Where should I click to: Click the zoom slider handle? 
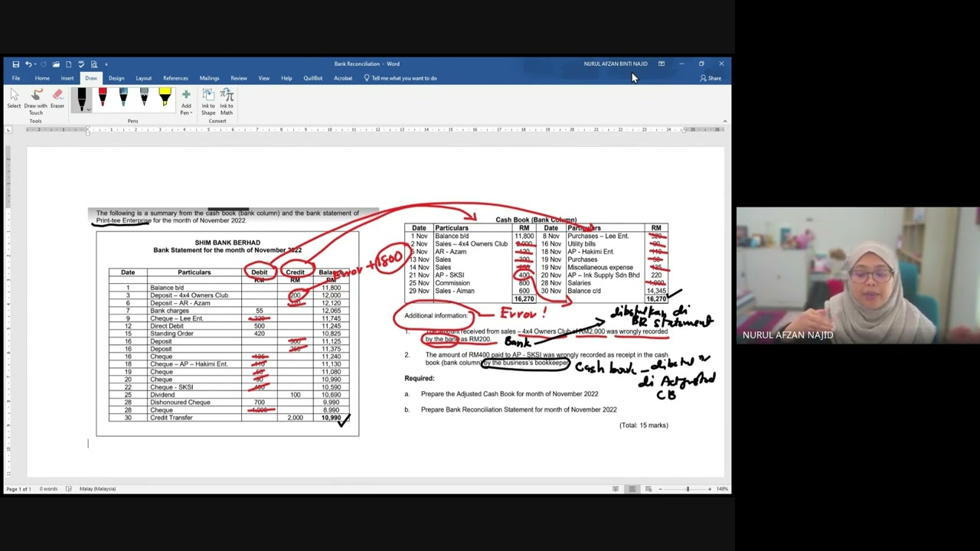coord(688,489)
